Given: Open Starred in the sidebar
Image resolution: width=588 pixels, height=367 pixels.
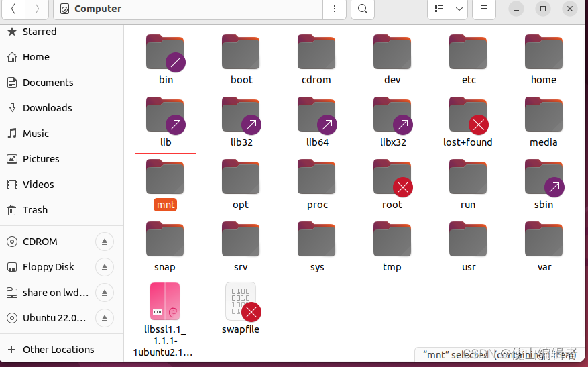Looking at the screenshot, I should [x=62, y=32].
